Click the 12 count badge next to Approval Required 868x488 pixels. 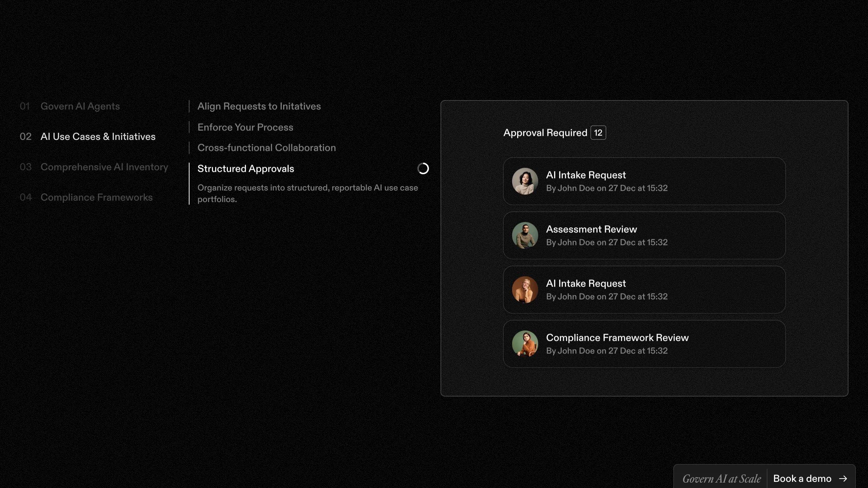tap(598, 133)
